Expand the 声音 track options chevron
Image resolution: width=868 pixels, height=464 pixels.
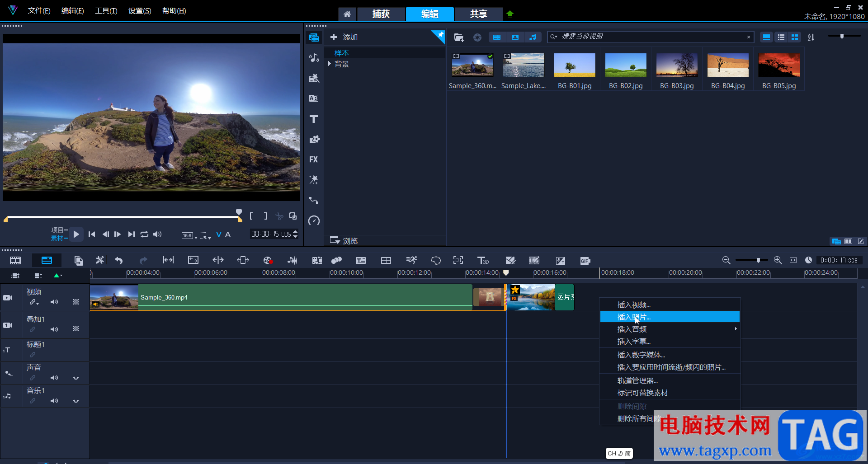76,378
